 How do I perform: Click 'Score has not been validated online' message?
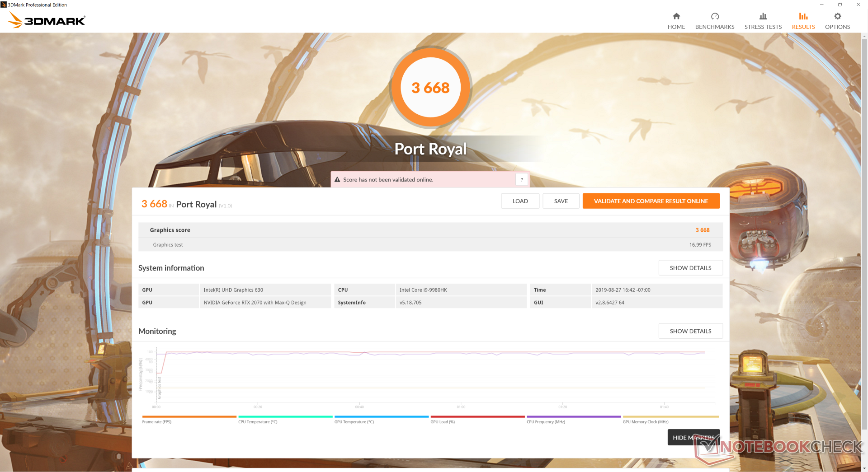[x=388, y=180]
